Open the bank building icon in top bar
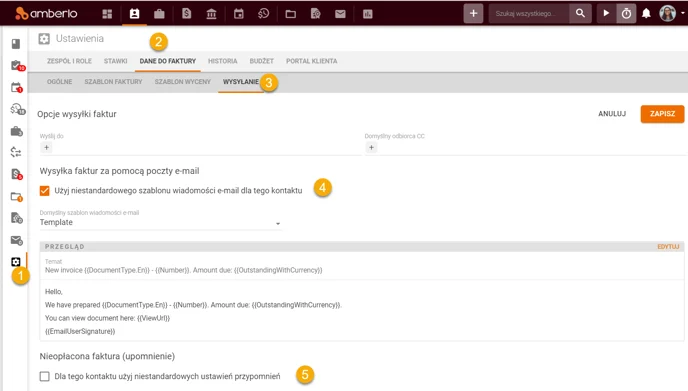Image resolution: width=688 pixels, height=391 pixels. pos(211,14)
